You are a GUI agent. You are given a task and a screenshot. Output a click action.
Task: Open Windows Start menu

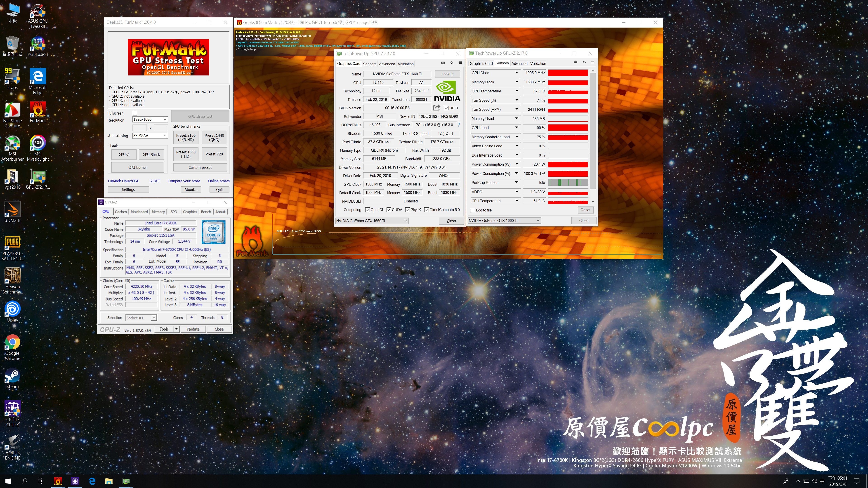(x=8, y=481)
